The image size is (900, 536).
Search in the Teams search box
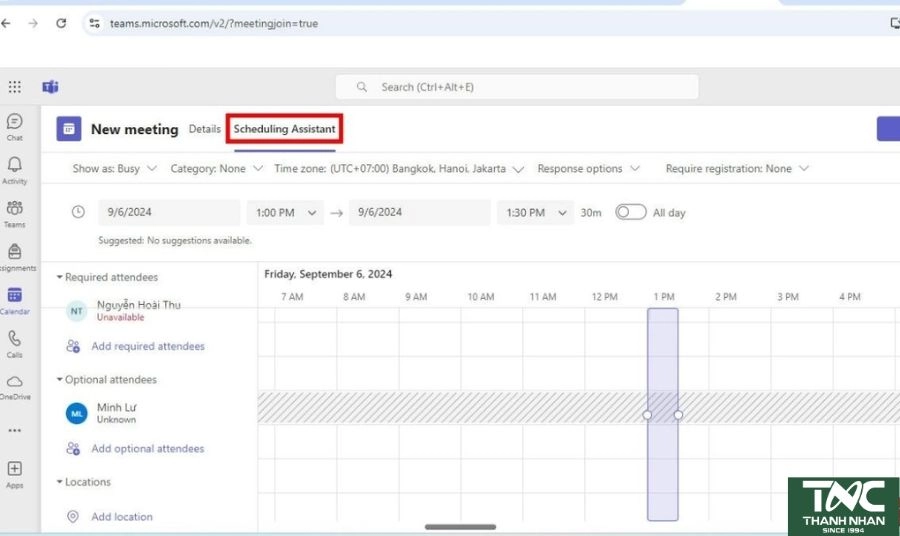tap(517, 87)
